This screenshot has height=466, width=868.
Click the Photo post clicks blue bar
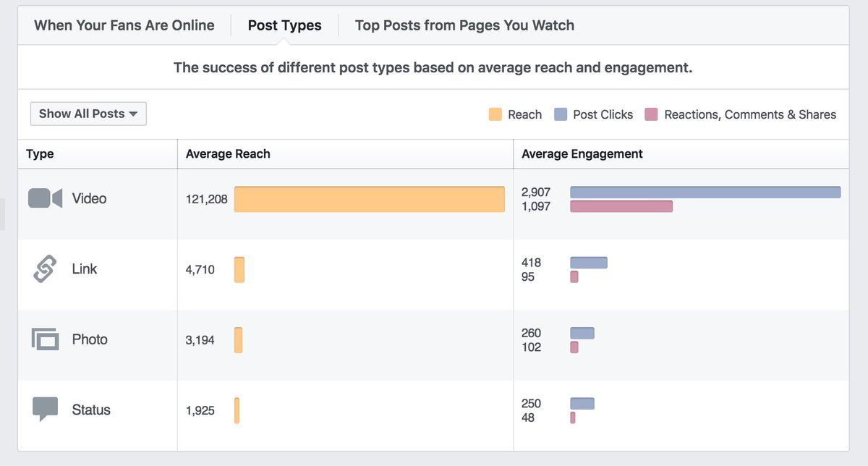582,333
